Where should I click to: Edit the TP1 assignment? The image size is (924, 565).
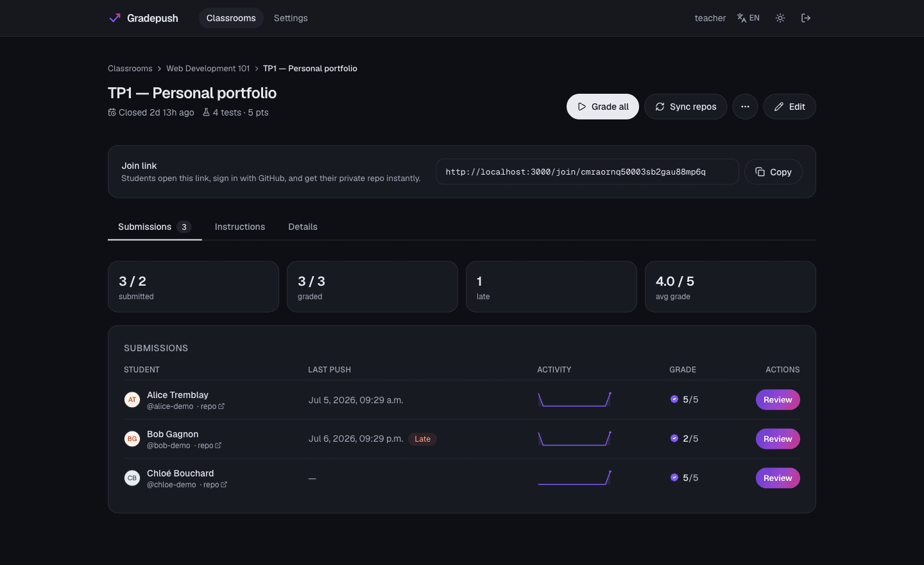(x=789, y=107)
